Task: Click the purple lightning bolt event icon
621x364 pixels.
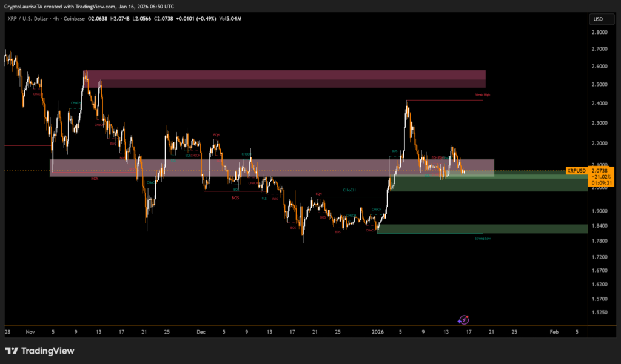Action: [x=464, y=319]
